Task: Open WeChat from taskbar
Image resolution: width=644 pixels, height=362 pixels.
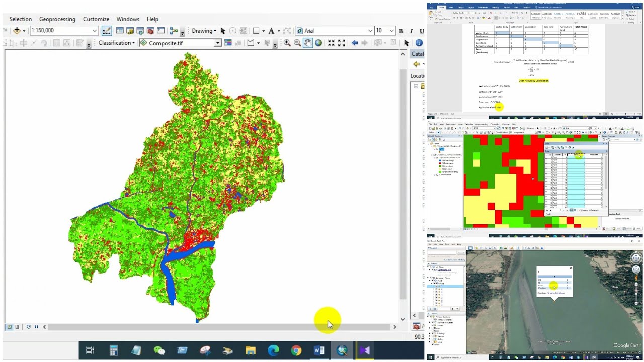Action: (159, 350)
